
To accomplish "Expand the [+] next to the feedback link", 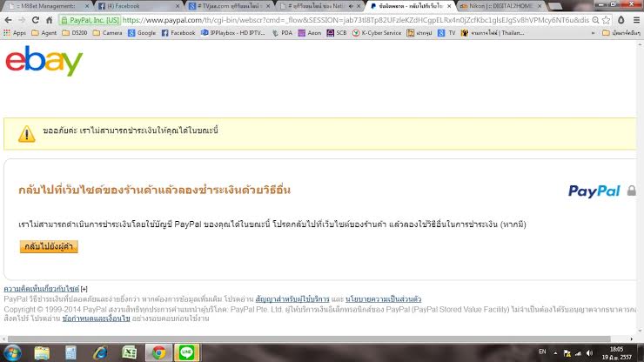I will click(84, 289).
